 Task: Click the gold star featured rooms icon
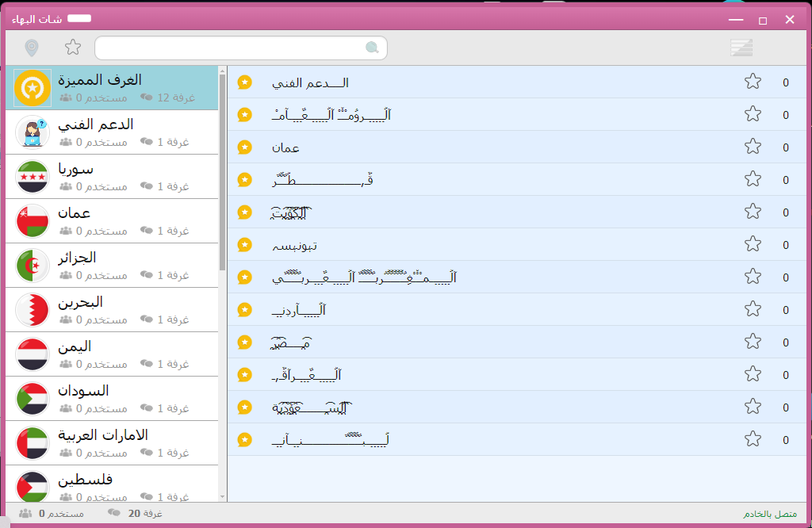pyautogui.click(x=33, y=88)
